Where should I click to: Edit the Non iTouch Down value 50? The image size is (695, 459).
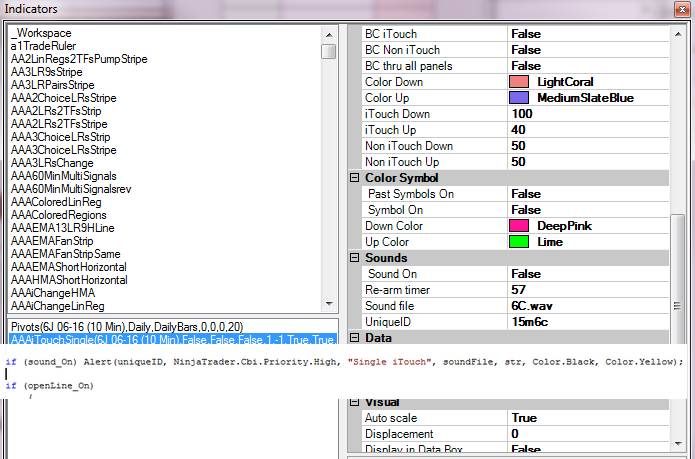point(588,146)
